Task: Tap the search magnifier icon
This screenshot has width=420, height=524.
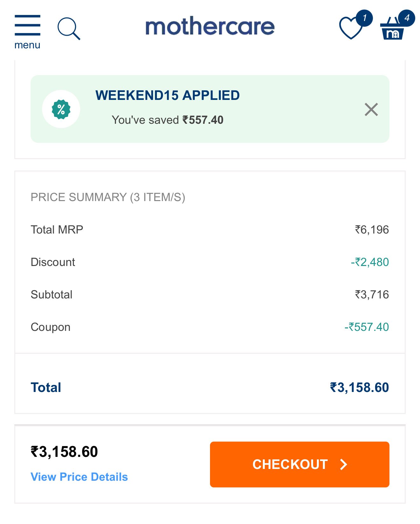Action: point(69,29)
